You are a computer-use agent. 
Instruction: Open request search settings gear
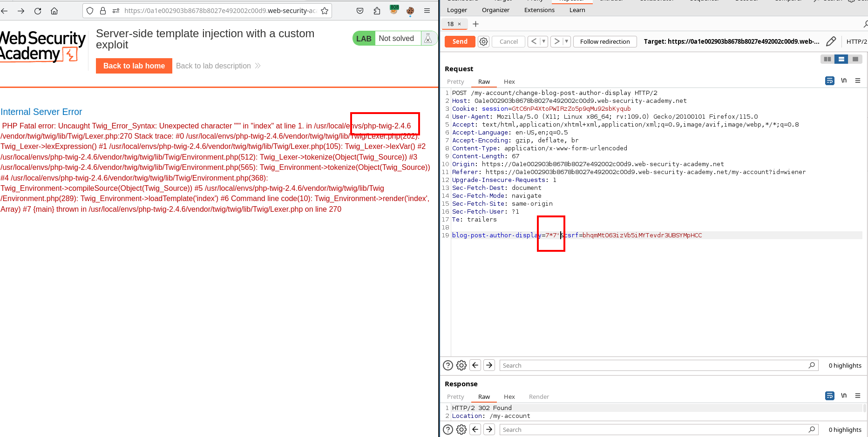click(x=461, y=365)
